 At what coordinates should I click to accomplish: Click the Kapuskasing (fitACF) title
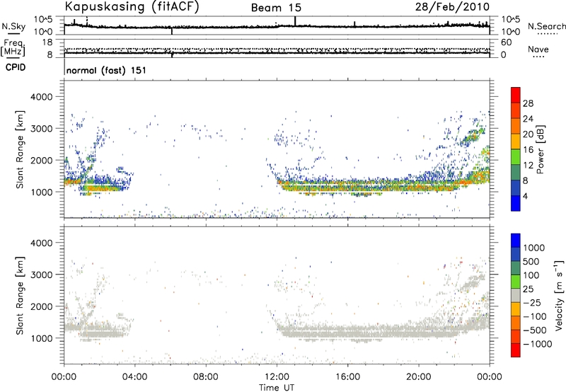(x=132, y=7)
